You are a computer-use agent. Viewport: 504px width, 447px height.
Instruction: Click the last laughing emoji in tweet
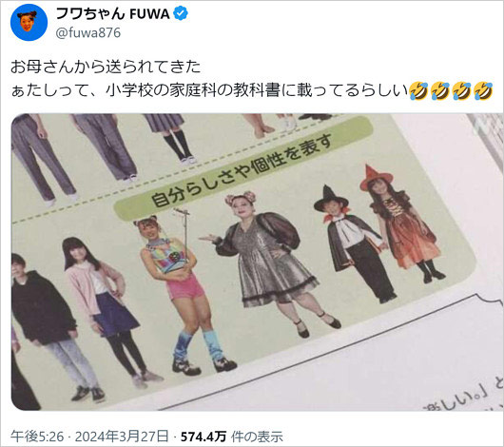pos(483,91)
